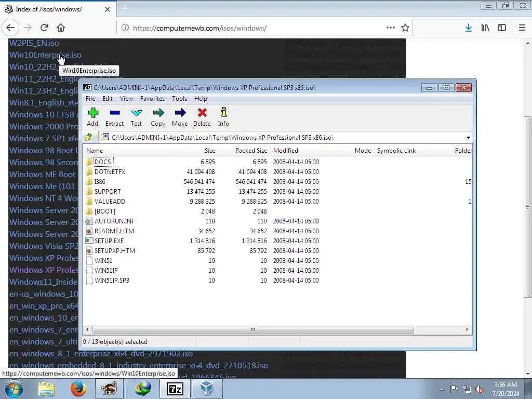Bookmark this page with the star
The image size is (532, 399).
[x=405, y=28]
